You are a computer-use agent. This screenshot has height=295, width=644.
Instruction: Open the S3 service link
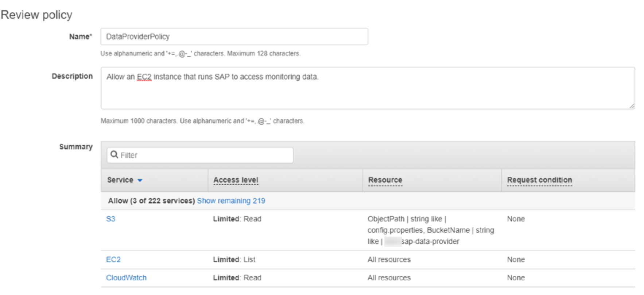point(110,219)
